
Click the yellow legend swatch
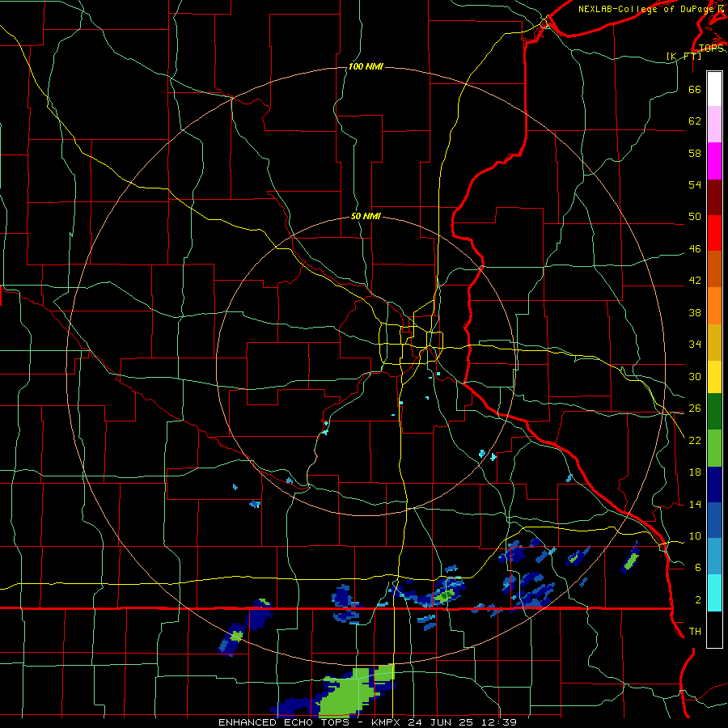tap(714, 377)
